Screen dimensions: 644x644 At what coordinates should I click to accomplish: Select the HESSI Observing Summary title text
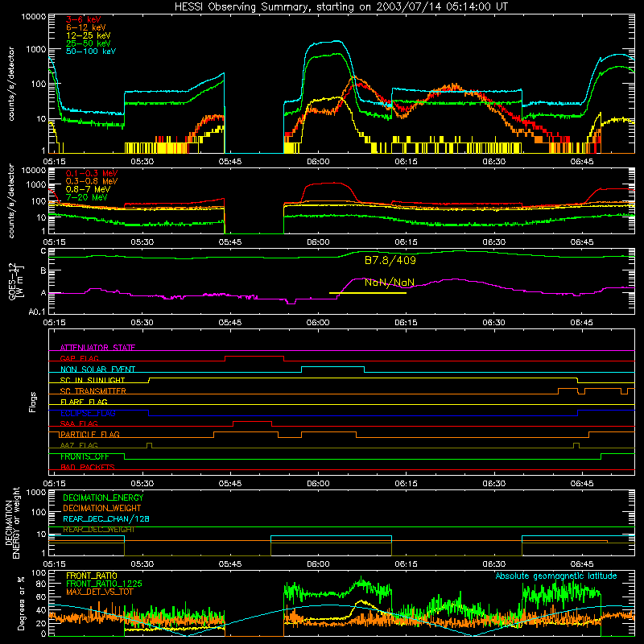point(341,7)
